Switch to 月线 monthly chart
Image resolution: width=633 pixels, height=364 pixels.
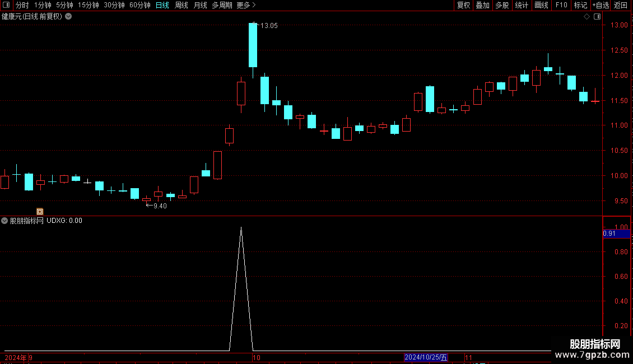point(200,5)
